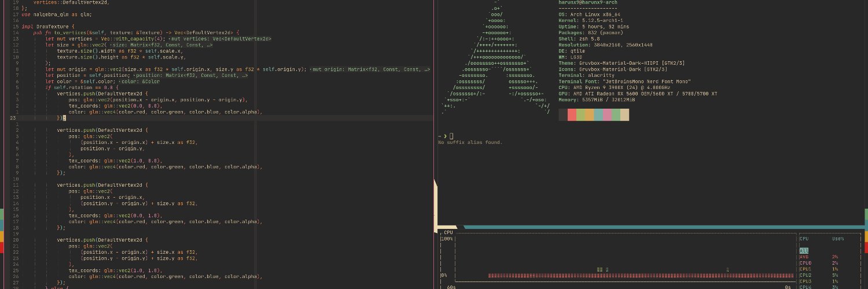Click the 'CPU: AMD Ryzen 9 3900X' line
Viewport: 868px width, 289px height.
(614, 87)
